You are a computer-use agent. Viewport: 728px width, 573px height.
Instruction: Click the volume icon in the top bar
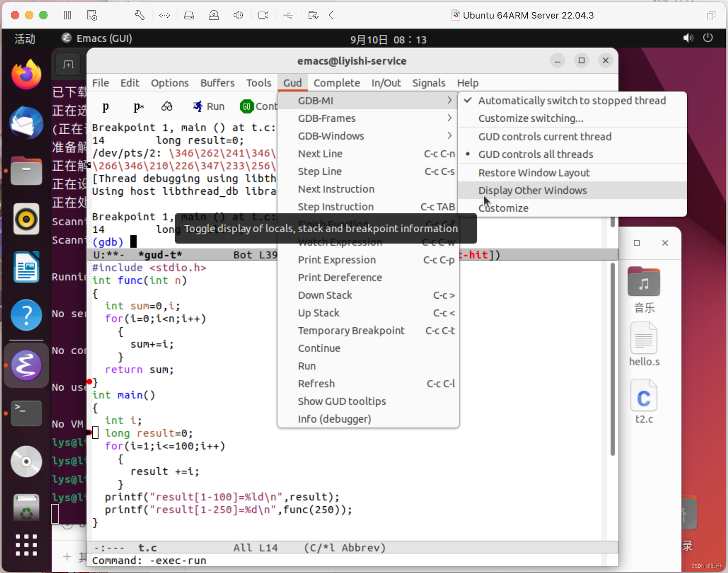(688, 38)
